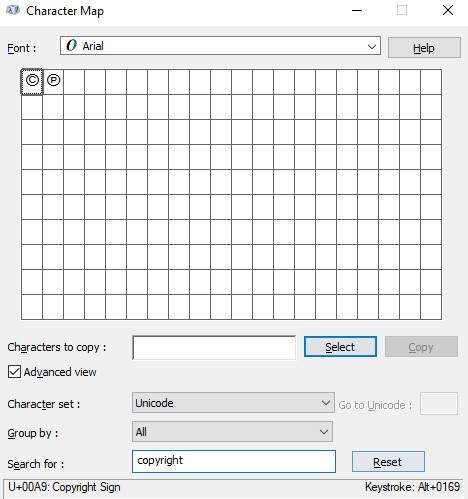Click the empty grid cell right of ℗
The width and height of the screenshot is (468, 499).
coord(74,82)
